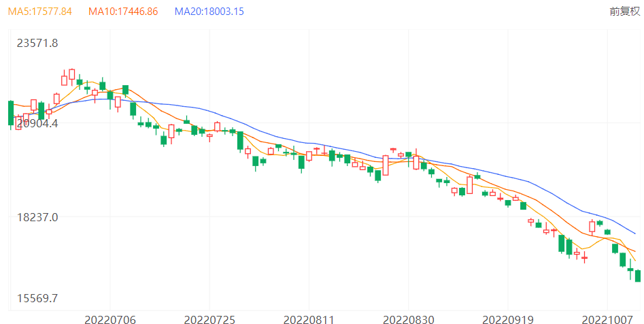Click the MA20:18003.15 legend label

coord(209,11)
